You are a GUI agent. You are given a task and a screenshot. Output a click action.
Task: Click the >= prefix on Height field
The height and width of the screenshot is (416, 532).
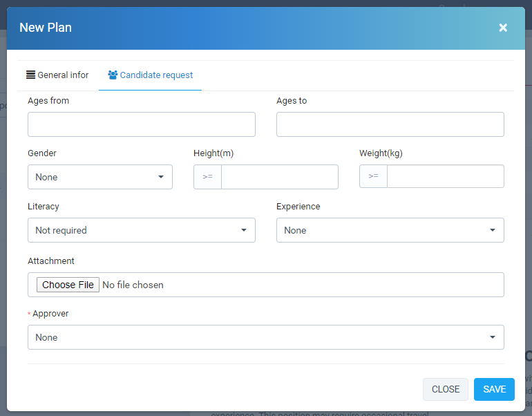click(207, 177)
